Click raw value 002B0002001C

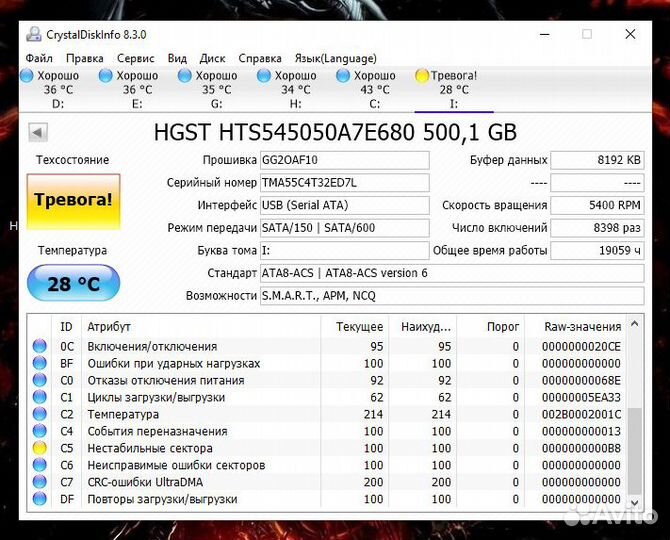(581, 414)
